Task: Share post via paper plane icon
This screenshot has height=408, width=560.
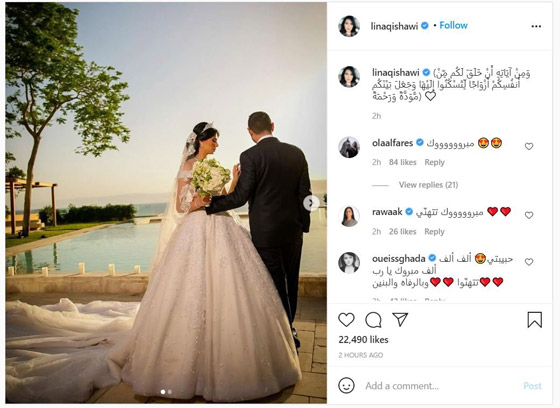Action: 400,319
